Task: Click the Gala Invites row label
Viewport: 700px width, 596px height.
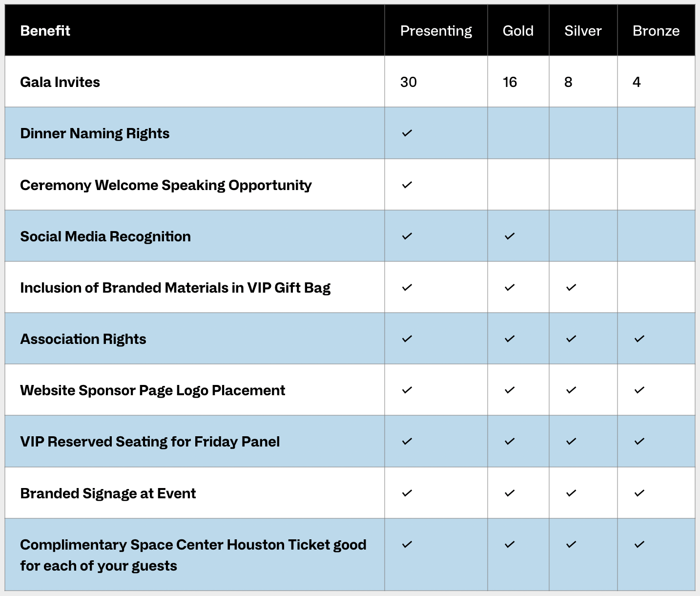Action: [60, 82]
